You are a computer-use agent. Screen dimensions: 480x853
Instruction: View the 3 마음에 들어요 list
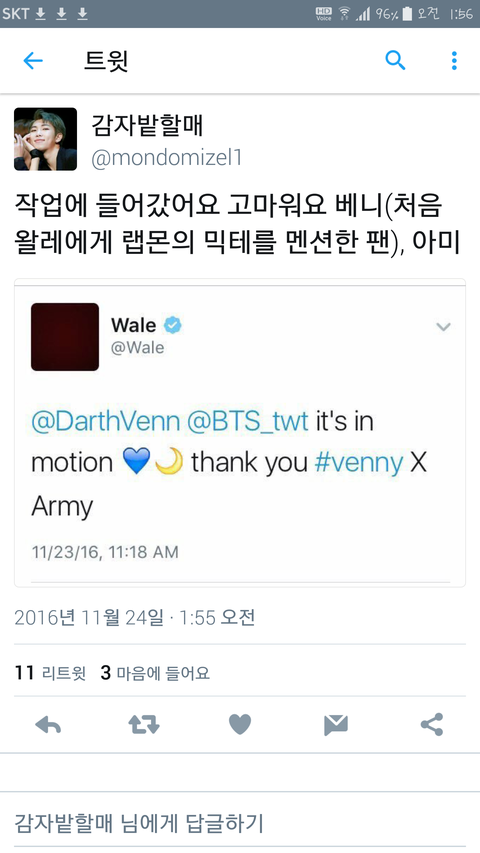(x=155, y=673)
